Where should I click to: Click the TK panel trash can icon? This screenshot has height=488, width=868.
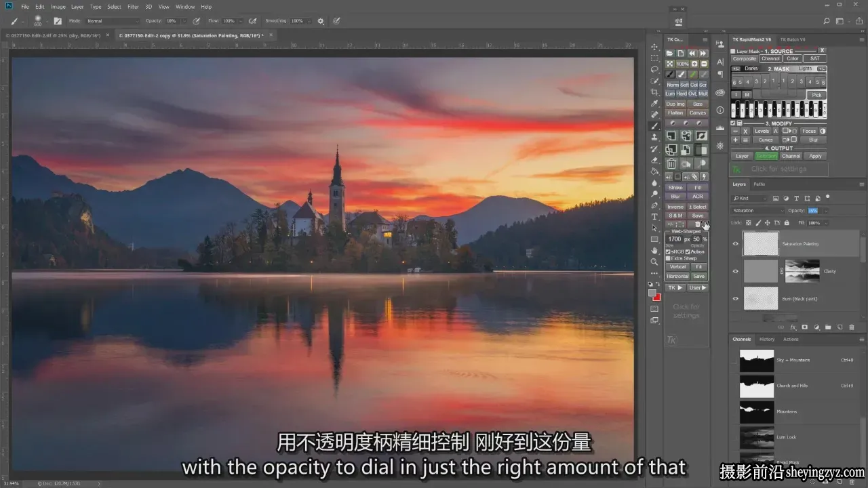[671, 163]
